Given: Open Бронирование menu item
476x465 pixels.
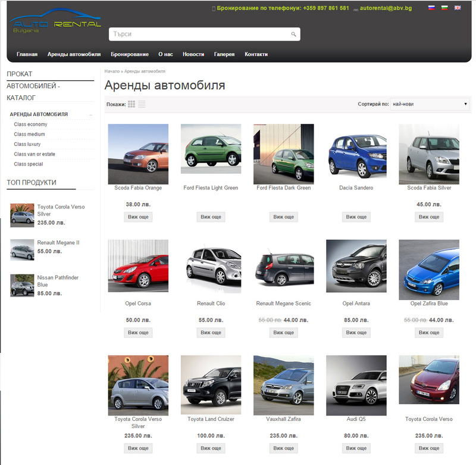Looking at the screenshot, I should pyautogui.click(x=130, y=54).
